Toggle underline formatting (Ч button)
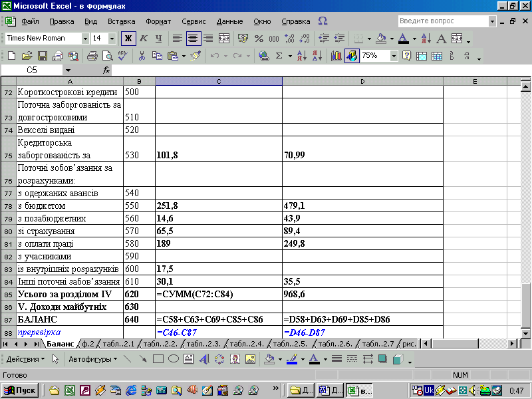 (x=158, y=39)
